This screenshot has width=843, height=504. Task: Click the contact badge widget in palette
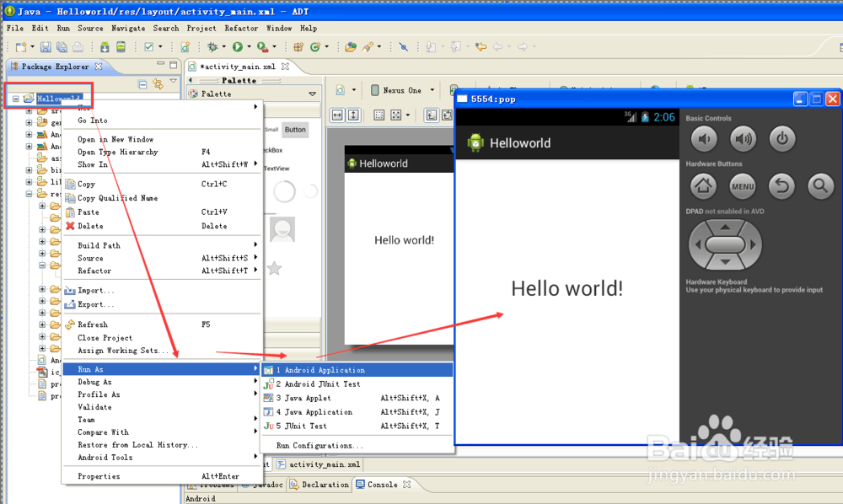pos(282,229)
